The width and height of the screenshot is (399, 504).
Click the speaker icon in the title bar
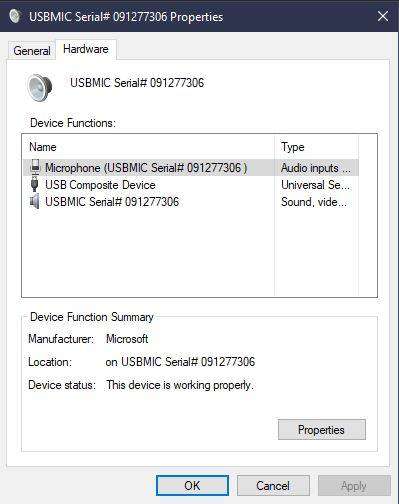[x=15, y=16]
